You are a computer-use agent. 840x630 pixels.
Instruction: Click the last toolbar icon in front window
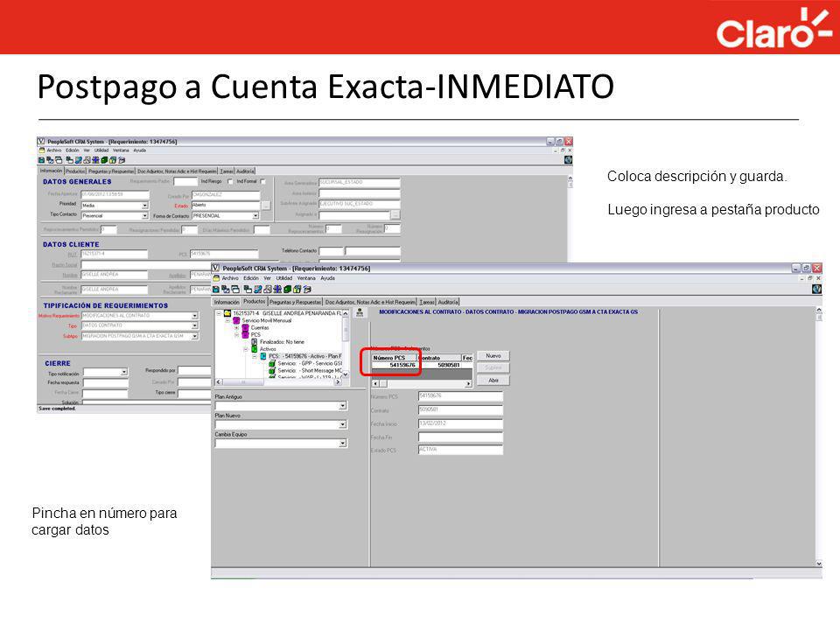click(307, 290)
